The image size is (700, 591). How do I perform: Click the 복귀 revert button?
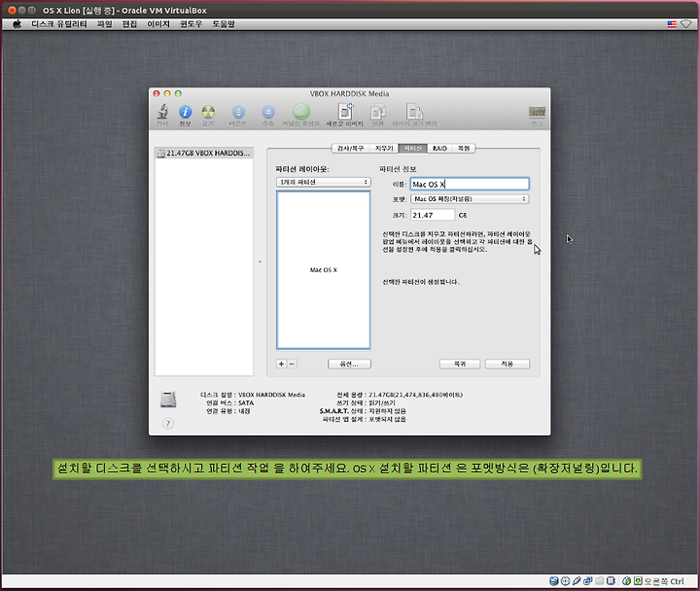(x=460, y=365)
